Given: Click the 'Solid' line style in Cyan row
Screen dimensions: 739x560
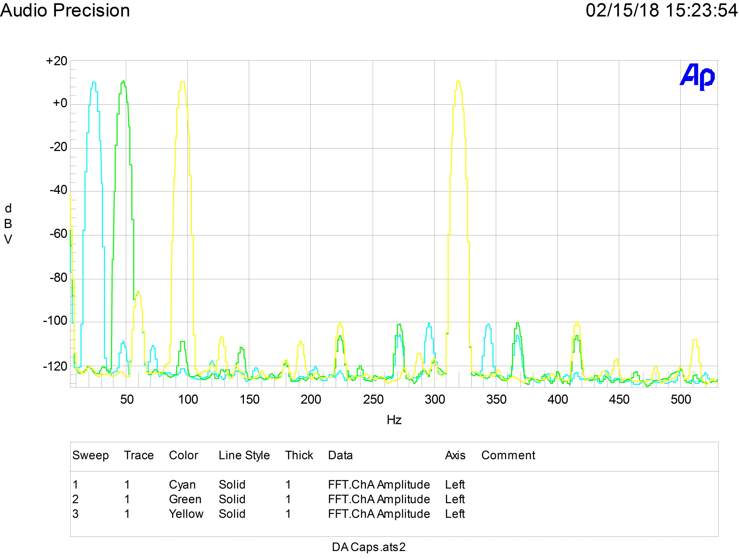Looking at the screenshot, I should (232, 485).
